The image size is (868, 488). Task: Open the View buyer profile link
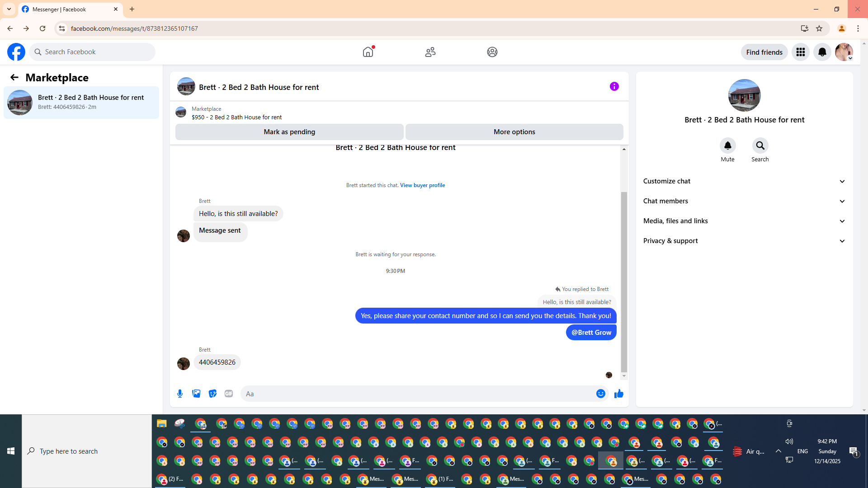point(422,185)
